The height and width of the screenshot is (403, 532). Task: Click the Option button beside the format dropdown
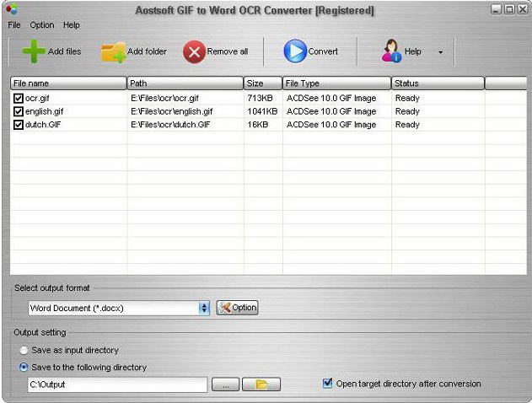tap(237, 308)
